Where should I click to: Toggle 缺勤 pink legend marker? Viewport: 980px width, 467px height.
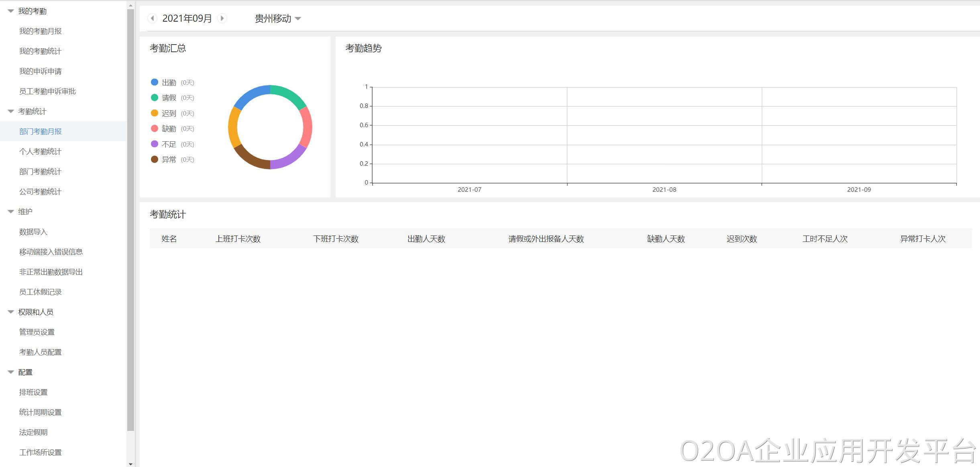pos(155,128)
